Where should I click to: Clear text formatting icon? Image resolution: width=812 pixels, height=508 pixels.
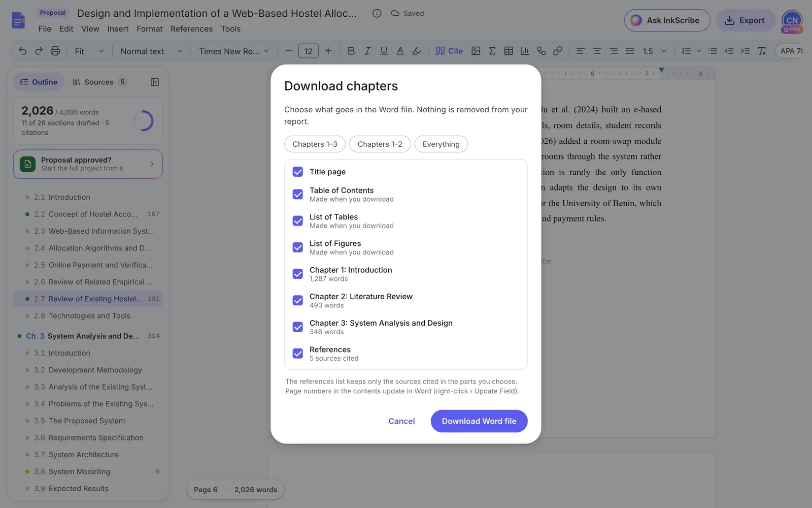[762, 51]
